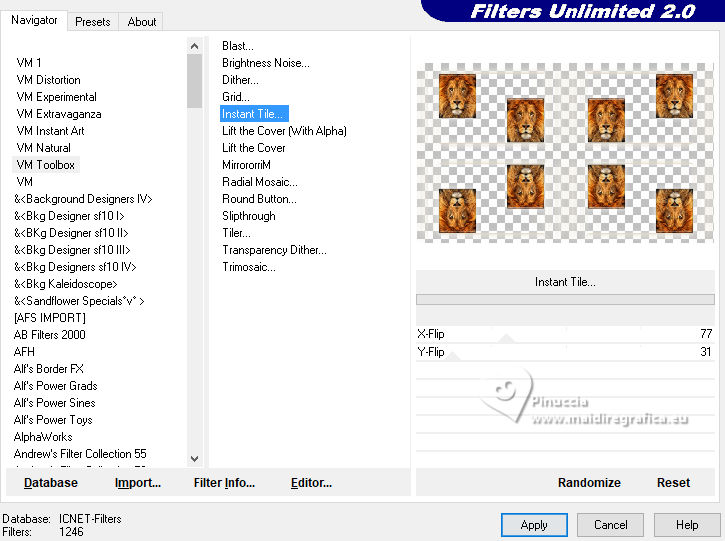
Task: Open Help for Filters Unlimited
Action: click(687, 525)
